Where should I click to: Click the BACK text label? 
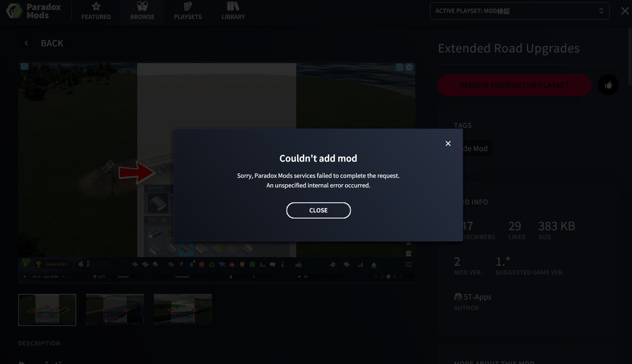[52, 43]
